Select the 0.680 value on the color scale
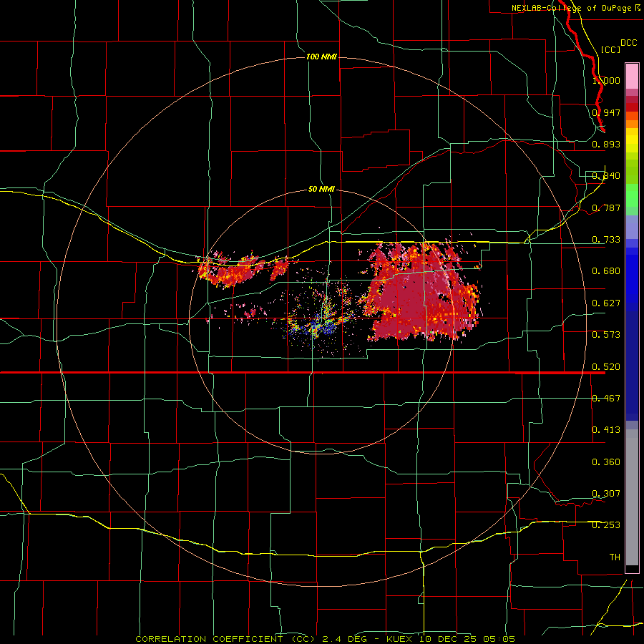 (606, 271)
